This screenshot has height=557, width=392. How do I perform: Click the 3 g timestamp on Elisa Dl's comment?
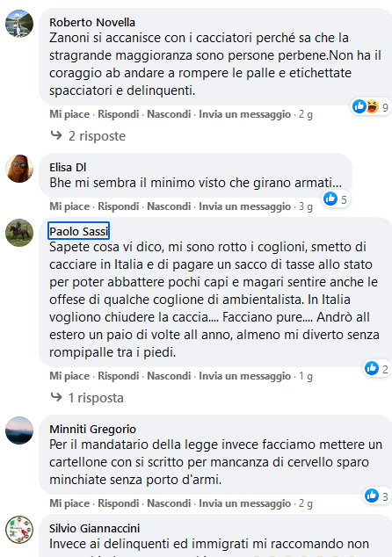(306, 206)
